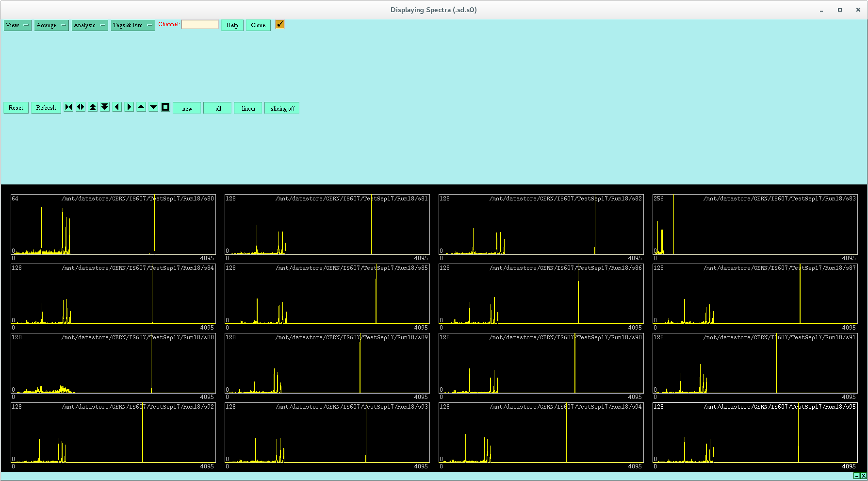Open the Tags & Fits dropdown

[x=133, y=25]
